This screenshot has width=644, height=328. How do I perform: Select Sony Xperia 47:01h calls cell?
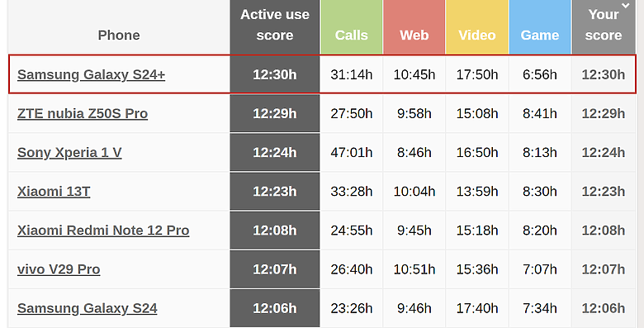point(352,153)
